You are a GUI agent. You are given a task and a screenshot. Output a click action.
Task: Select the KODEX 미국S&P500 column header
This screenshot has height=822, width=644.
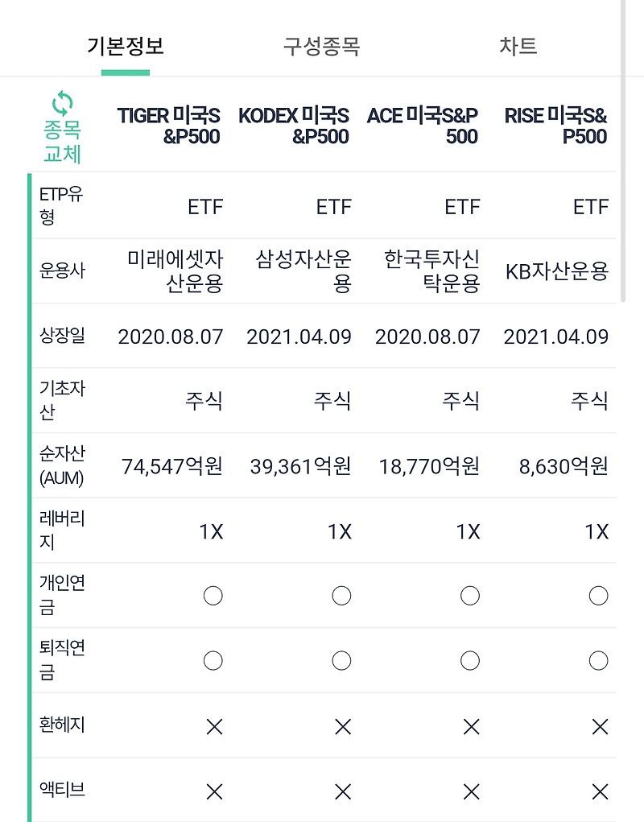295,126
